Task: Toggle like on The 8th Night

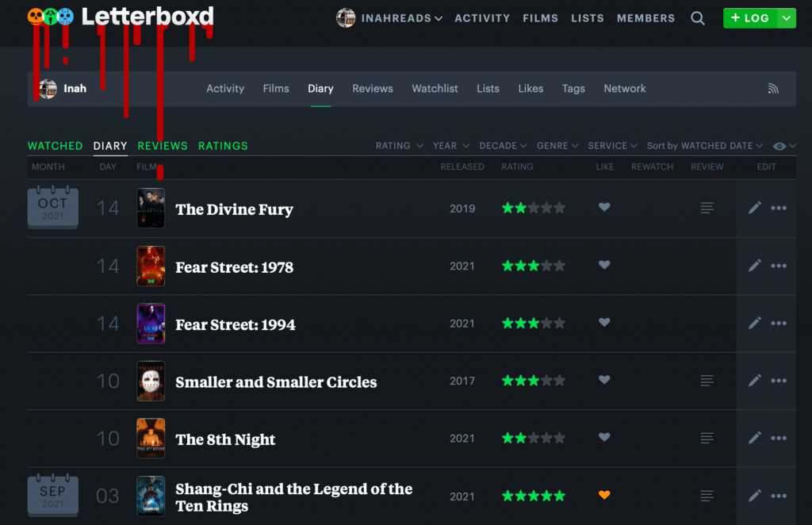Action: [x=604, y=438]
